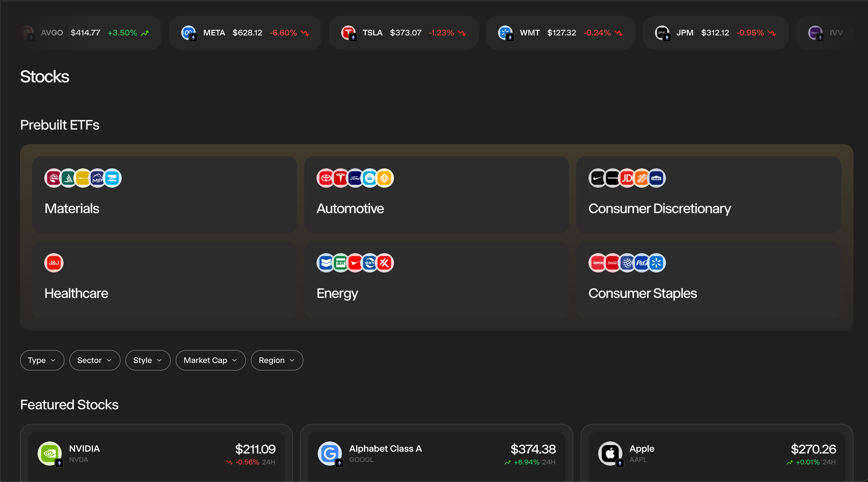The width and height of the screenshot is (868, 482).
Task: Open the Materials prebuilt ETF card
Action: point(164,195)
